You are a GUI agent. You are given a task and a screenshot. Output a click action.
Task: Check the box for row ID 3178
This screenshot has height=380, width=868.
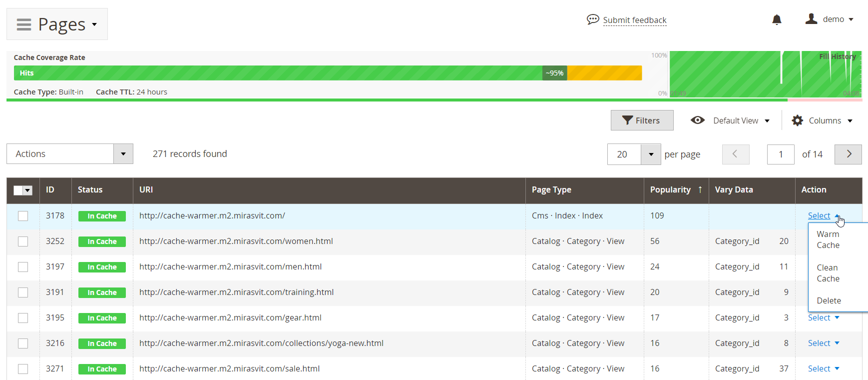(23, 216)
